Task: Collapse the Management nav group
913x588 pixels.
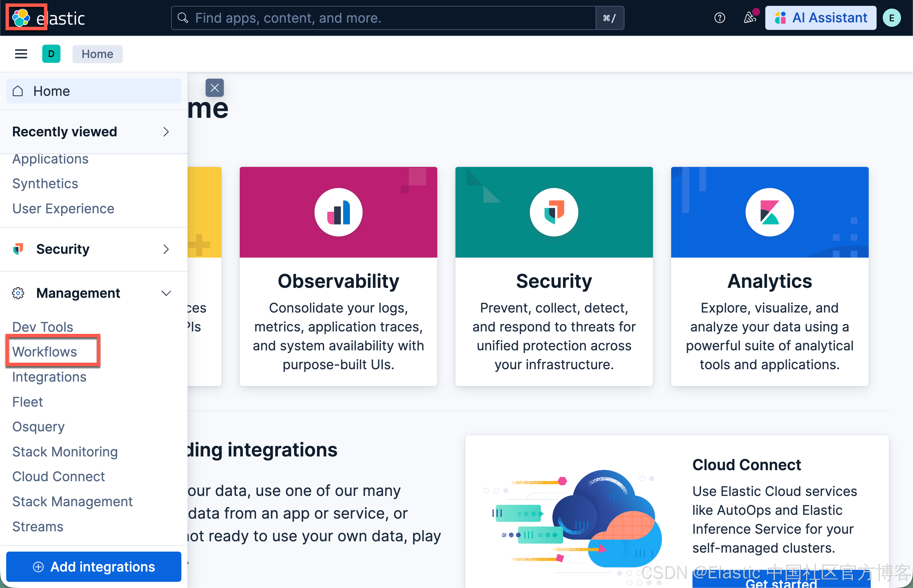Action: pyautogui.click(x=166, y=293)
